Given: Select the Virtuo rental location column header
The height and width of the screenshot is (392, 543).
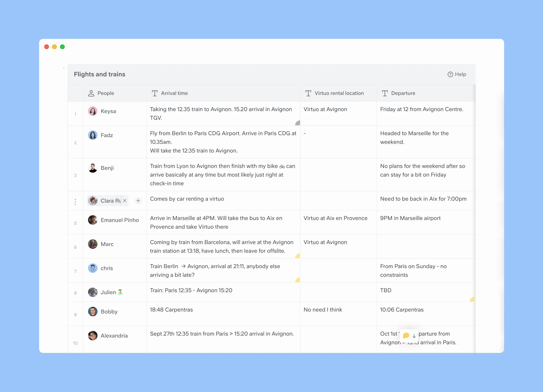Looking at the screenshot, I should [x=338, y=93].
